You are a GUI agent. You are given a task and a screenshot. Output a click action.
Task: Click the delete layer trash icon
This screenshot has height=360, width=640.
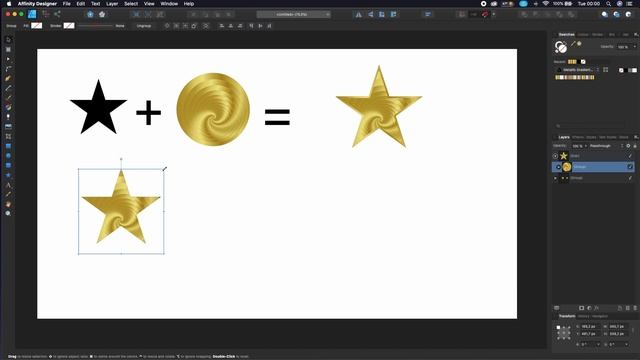[635, 308]
